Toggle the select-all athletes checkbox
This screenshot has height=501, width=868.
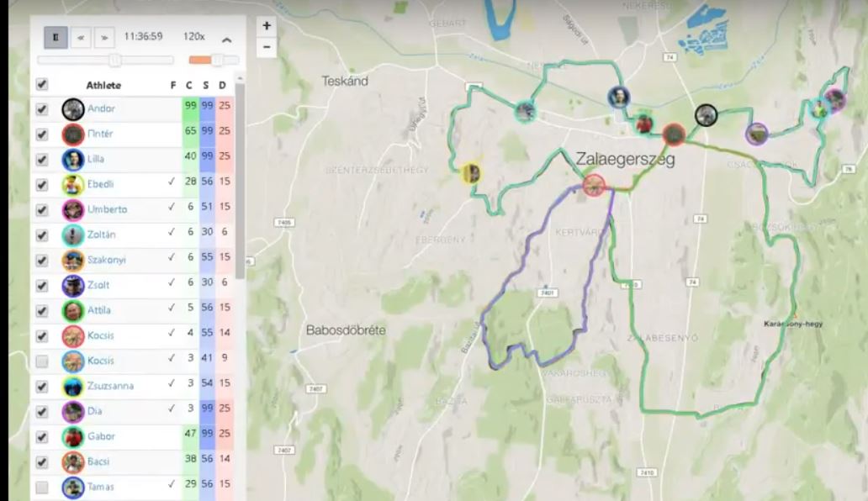tap(41, 84)
